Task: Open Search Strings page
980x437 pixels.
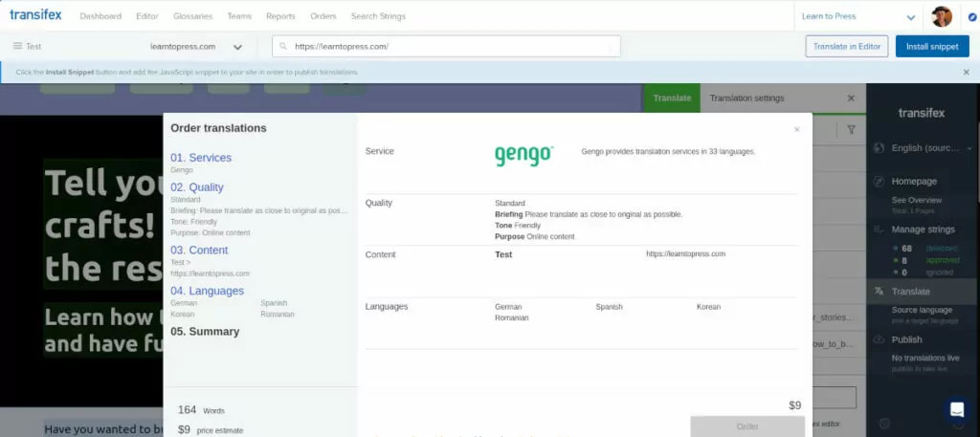Action: click(x=378, y=16)
